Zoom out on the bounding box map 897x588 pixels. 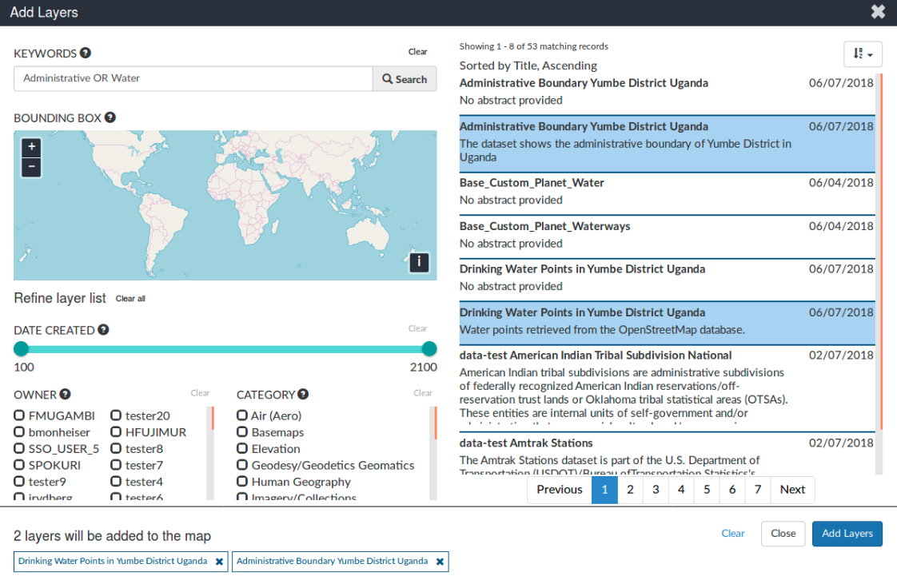(31, 167)
